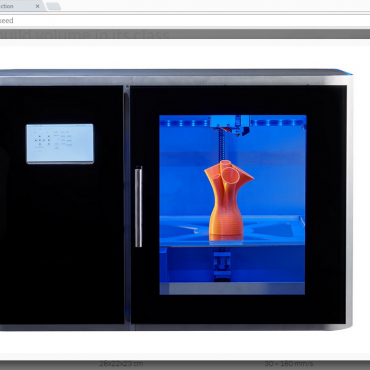Click the blue build plate platform

[232, 231]
